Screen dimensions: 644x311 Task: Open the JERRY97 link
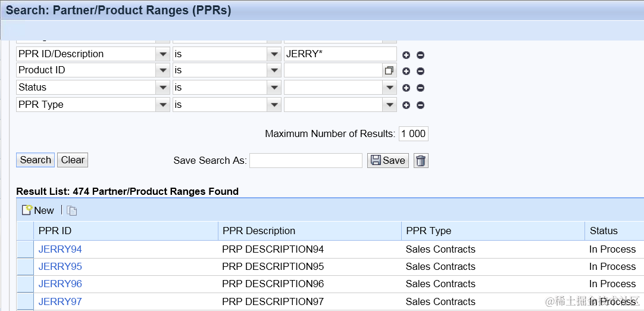tap(60, 301)
